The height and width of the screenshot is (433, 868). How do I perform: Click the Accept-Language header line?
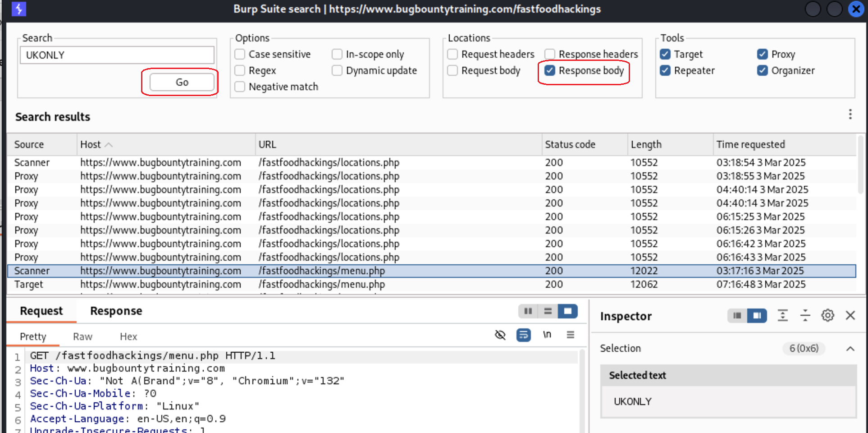click(x=128, y=419)
